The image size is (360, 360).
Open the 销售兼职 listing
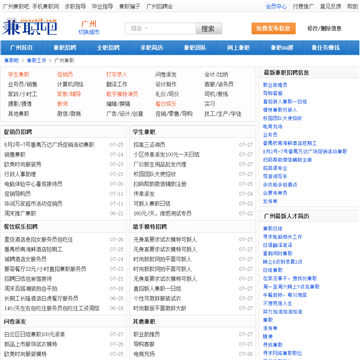(15, 155)
